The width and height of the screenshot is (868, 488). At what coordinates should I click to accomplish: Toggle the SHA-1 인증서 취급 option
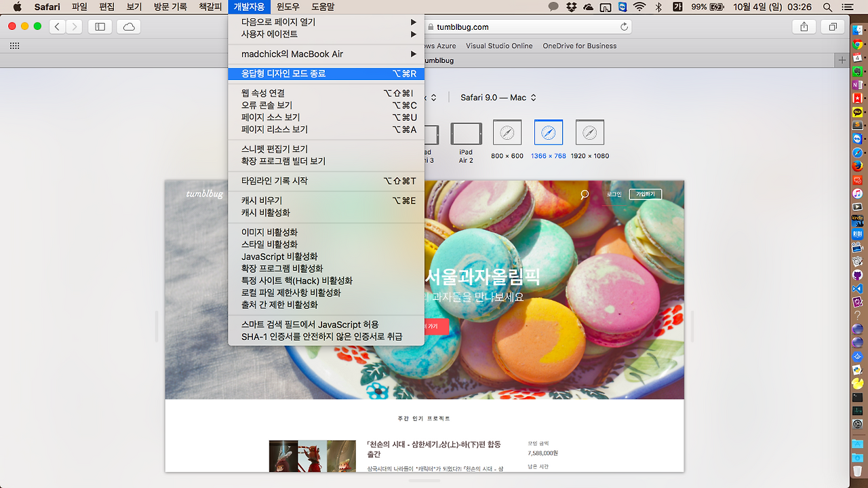(x=326, y=337)
